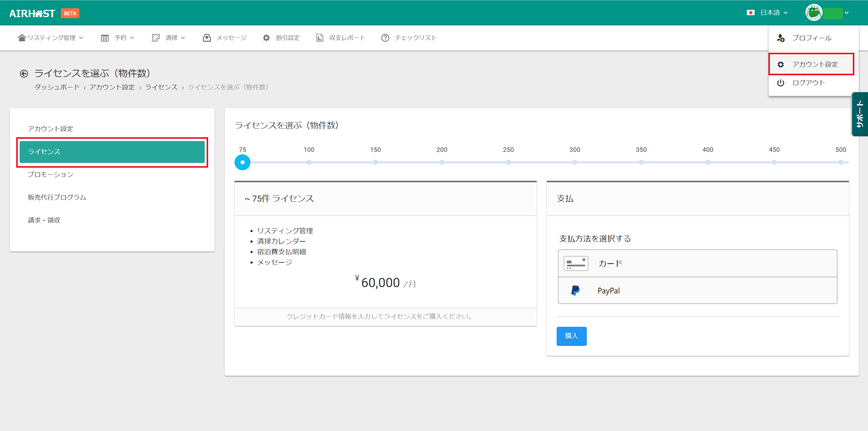Click the user avatar picture
The height and width of the screenshot is (431, 868).
(x=813, y=13)
